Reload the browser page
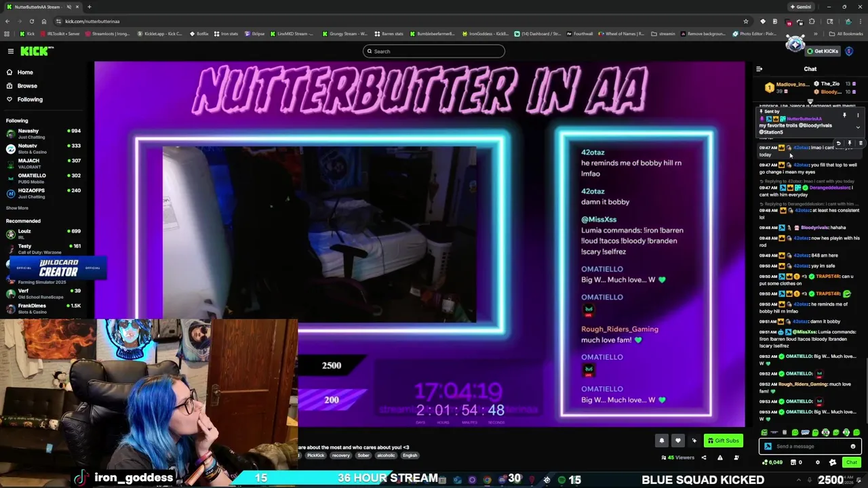Viewport: 868px width, 488px height. tap(32, 21)
